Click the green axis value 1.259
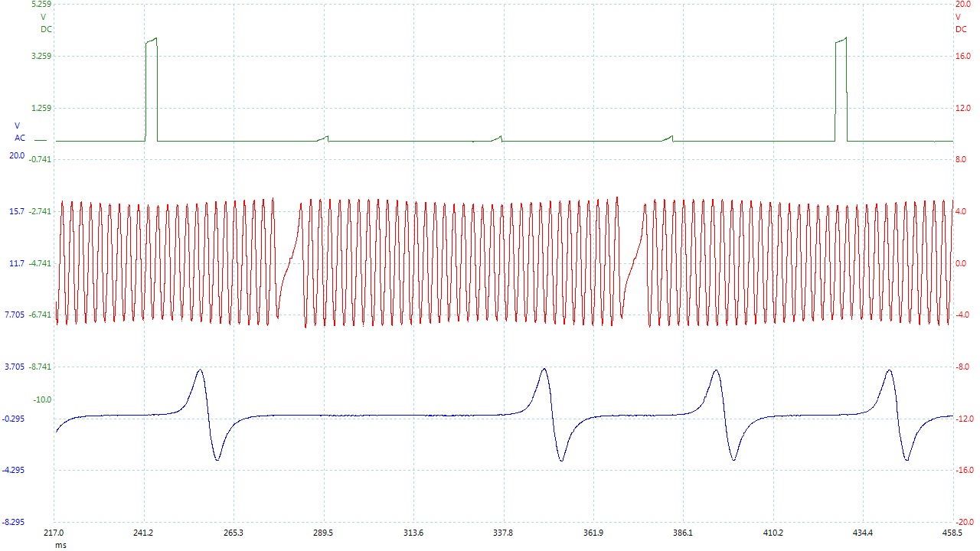This screenshot has height=551, width=980. [x=41, y=108]
